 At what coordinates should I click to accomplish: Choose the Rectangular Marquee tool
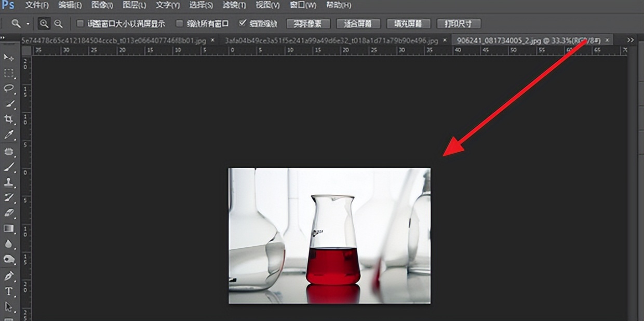[8, 72]
